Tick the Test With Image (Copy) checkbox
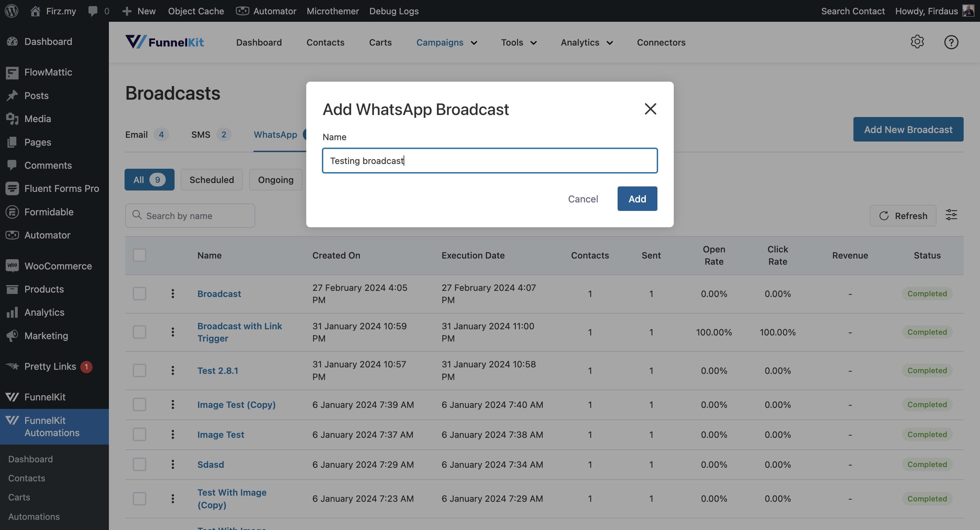Screen dimensions: 980x530 (140, 498)
